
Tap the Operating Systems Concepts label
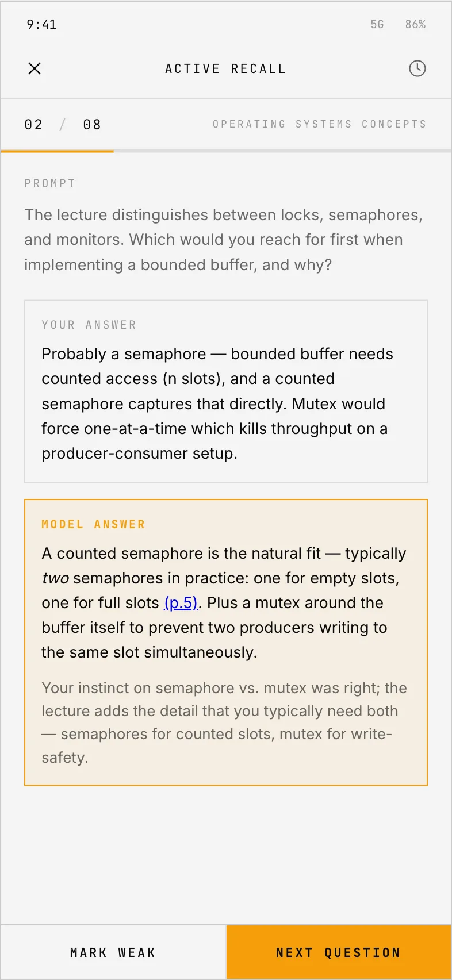click(320, 124)
